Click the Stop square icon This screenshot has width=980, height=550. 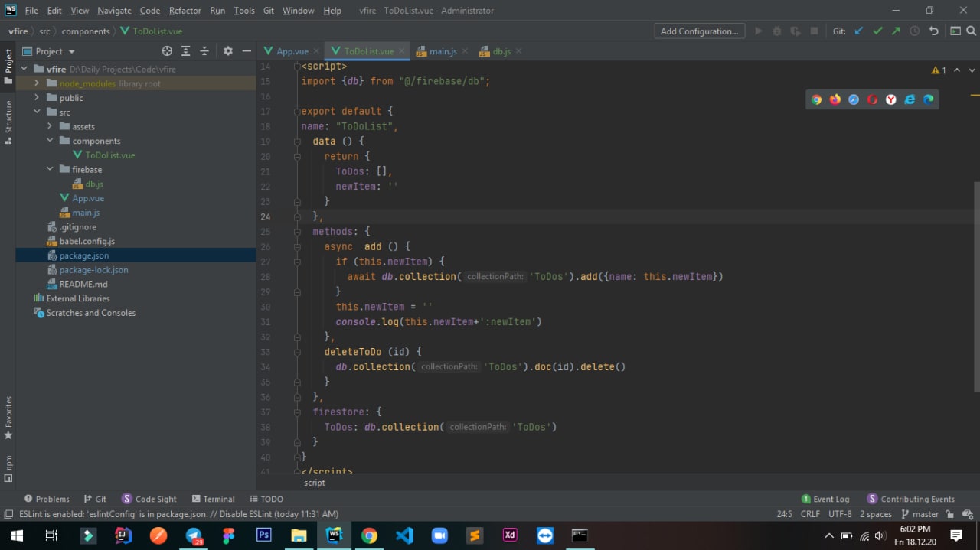tap(814, 31)
